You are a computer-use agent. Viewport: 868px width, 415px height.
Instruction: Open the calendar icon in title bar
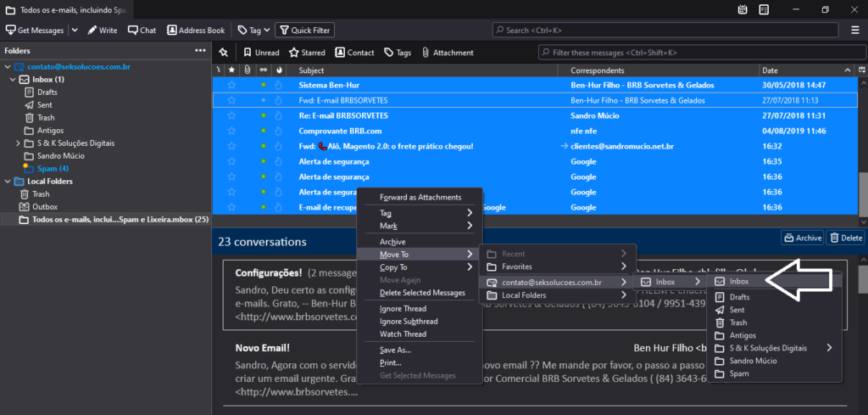(743, 9)
